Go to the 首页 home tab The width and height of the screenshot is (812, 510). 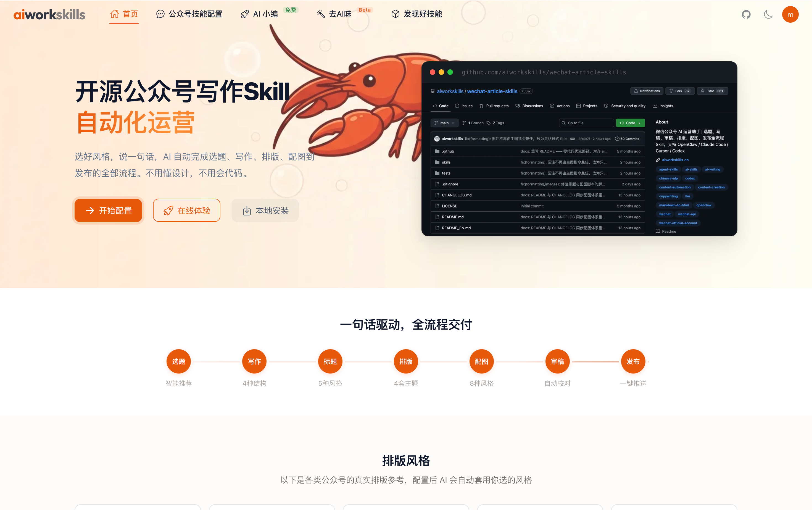124,14
